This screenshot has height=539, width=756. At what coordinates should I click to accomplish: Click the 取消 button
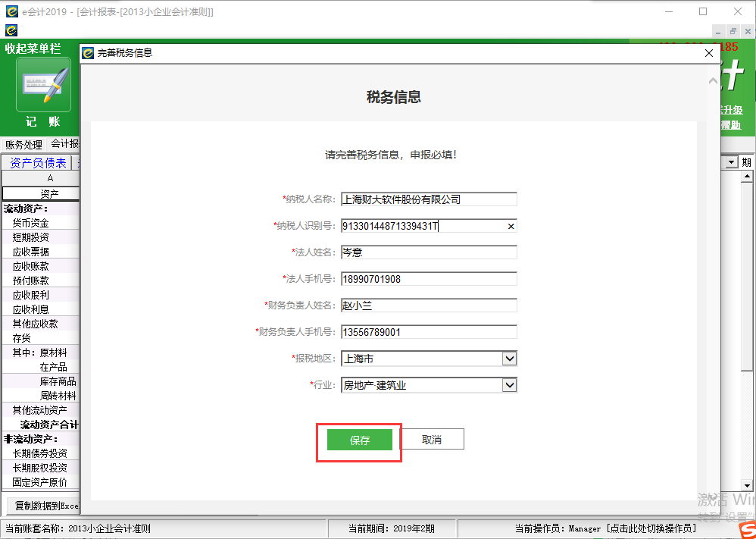(x=432, y=440)
